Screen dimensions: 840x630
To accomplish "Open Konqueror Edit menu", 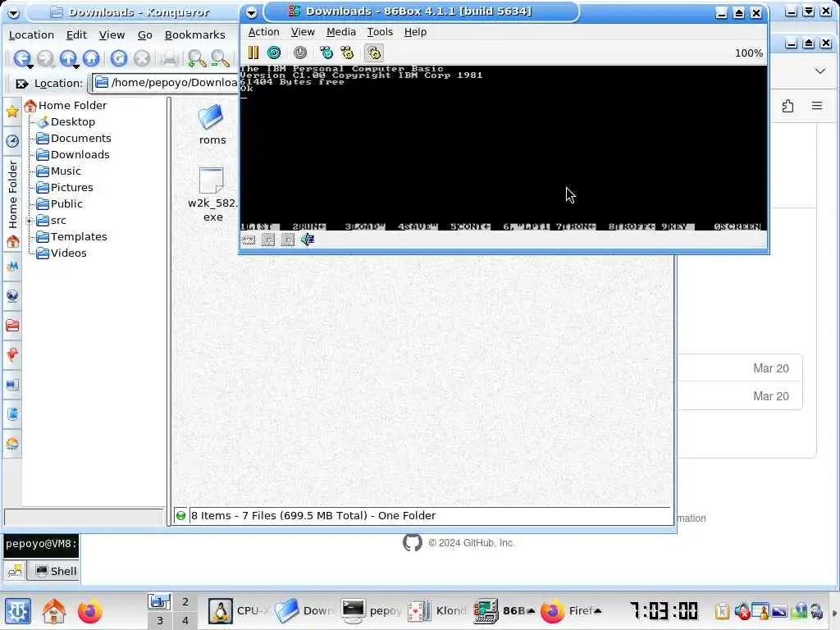I will pos(76,34).
